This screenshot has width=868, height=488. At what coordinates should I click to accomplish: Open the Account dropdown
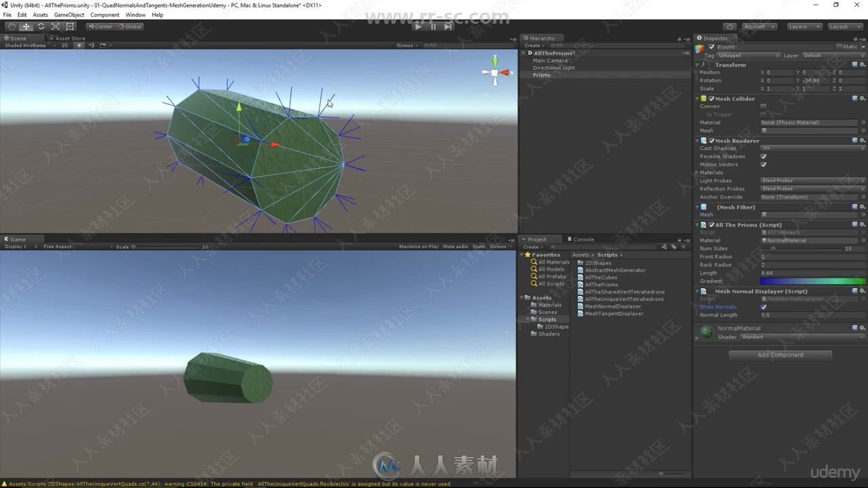click(759, 26)
